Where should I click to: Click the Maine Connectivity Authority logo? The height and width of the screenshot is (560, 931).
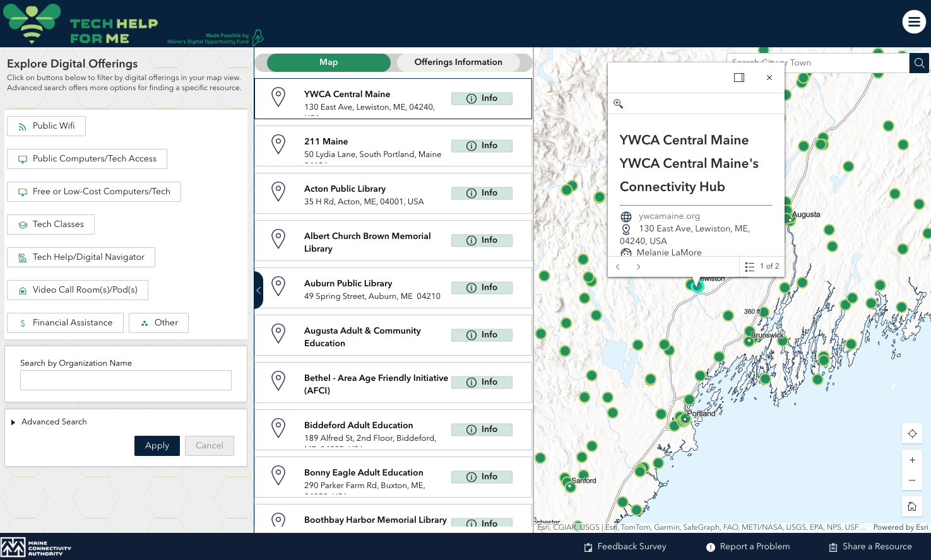coord(36,547)
